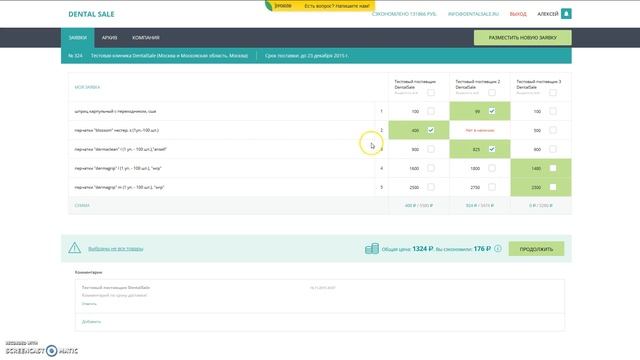Click the warning triangle icon
Screen dimensions: 640x360
click(x=74, y=248)
